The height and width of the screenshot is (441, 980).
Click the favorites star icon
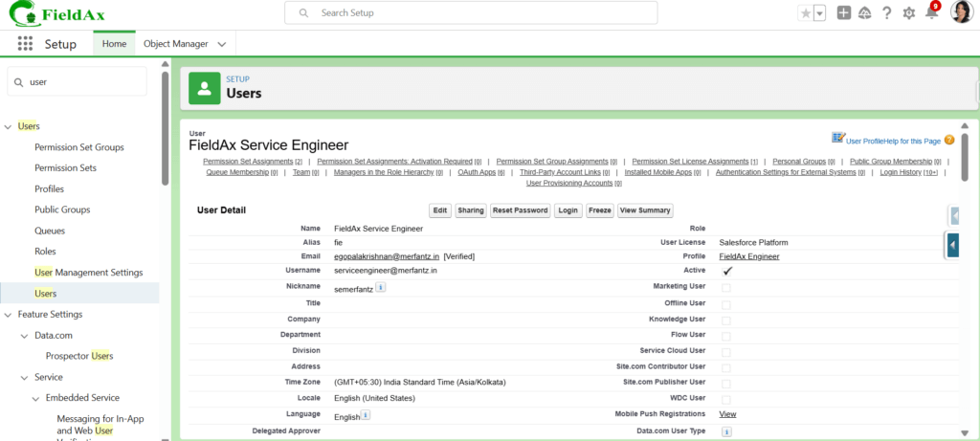point(805,13)
